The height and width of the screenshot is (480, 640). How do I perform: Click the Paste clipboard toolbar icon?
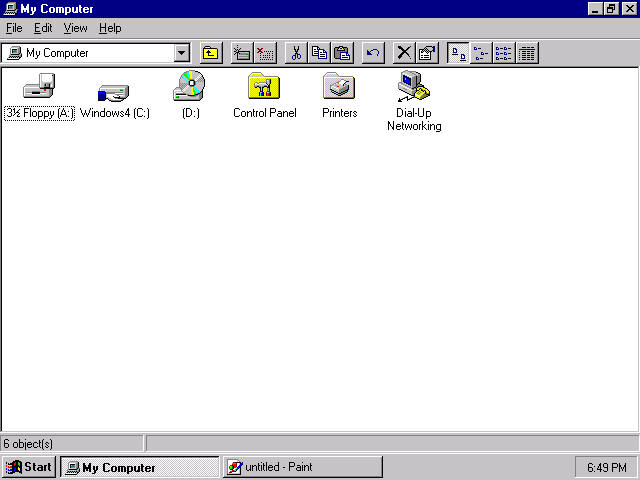(342, 53)
